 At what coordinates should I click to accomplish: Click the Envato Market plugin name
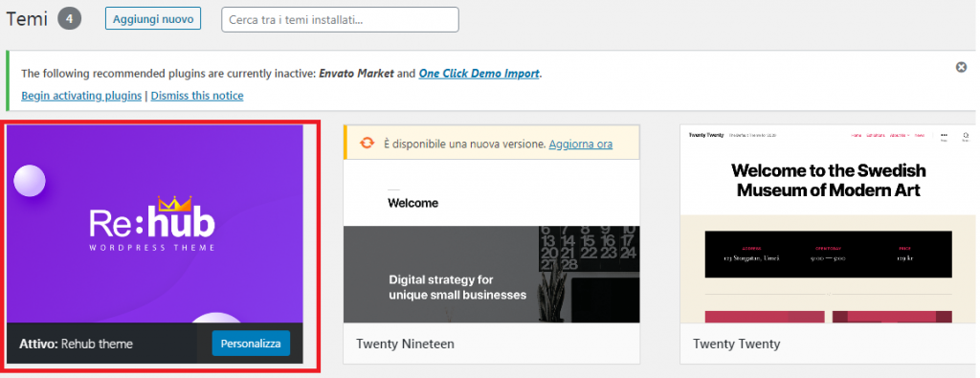[x=356, y=73]
